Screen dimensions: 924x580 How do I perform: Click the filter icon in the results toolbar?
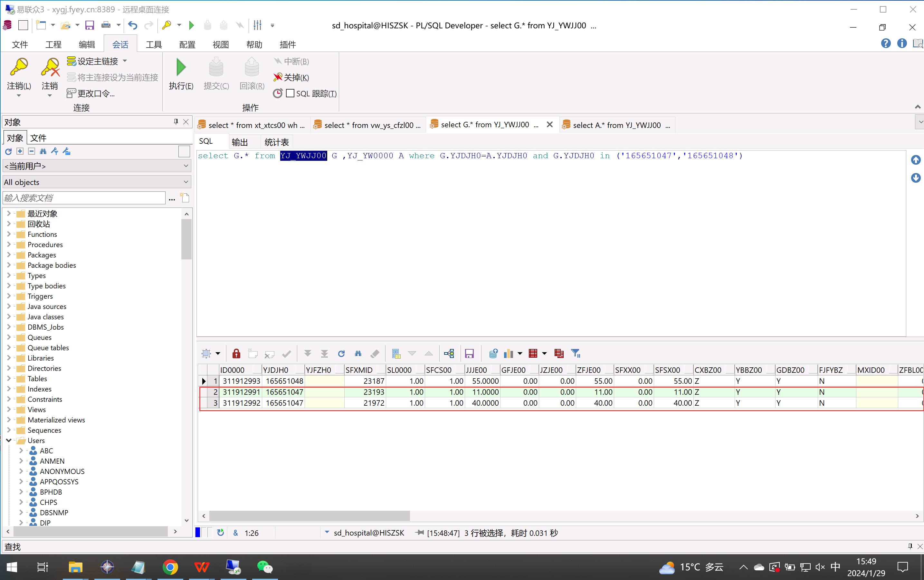[x=575, y=353]
